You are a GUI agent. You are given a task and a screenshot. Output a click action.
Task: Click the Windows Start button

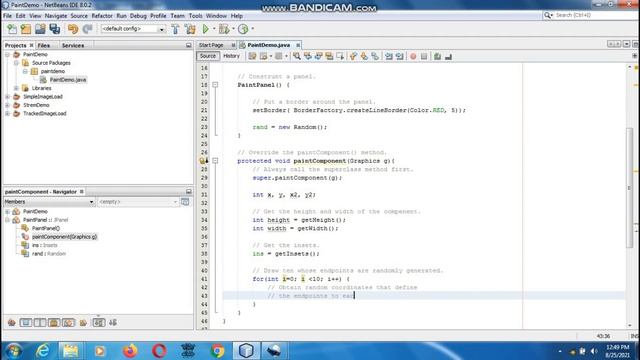(14, 351)
